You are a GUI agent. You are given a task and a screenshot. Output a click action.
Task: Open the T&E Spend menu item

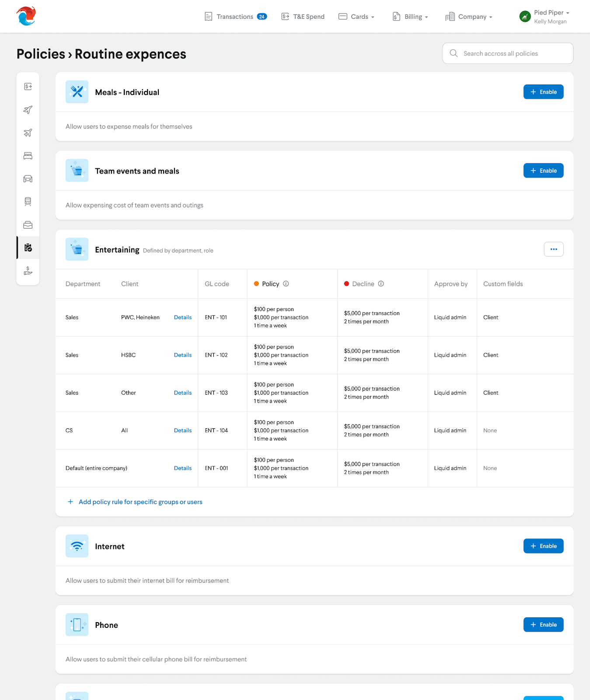click(303, 17)
